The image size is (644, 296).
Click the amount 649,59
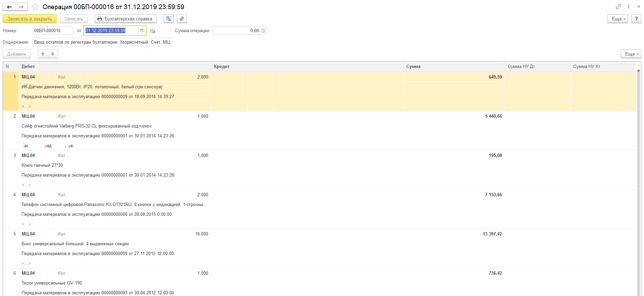495,77
